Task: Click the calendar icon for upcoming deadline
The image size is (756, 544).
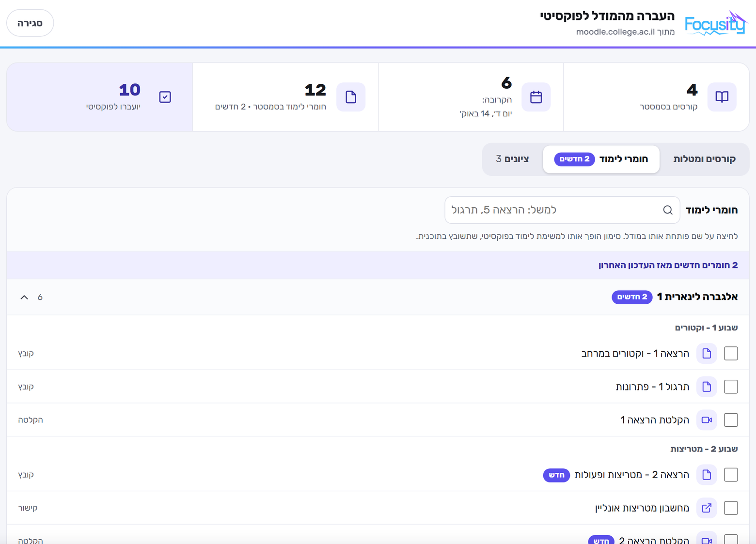Action: click(x=536, y=97)
